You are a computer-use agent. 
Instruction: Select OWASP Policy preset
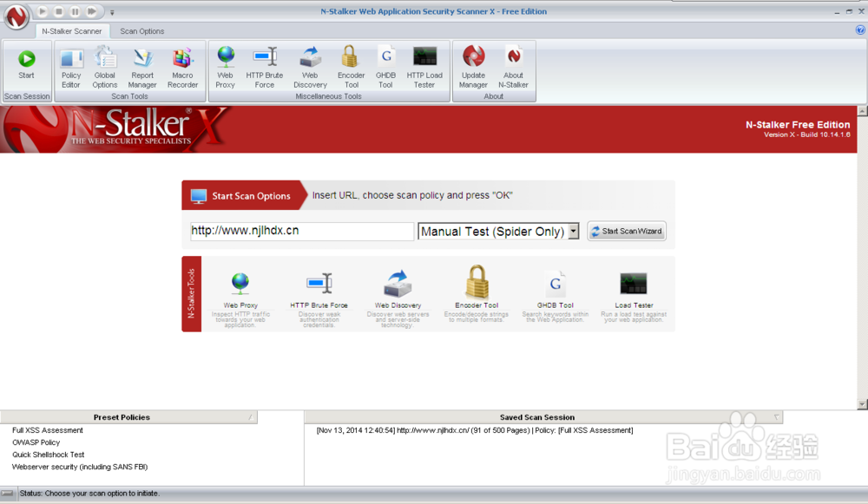[36, 442]
